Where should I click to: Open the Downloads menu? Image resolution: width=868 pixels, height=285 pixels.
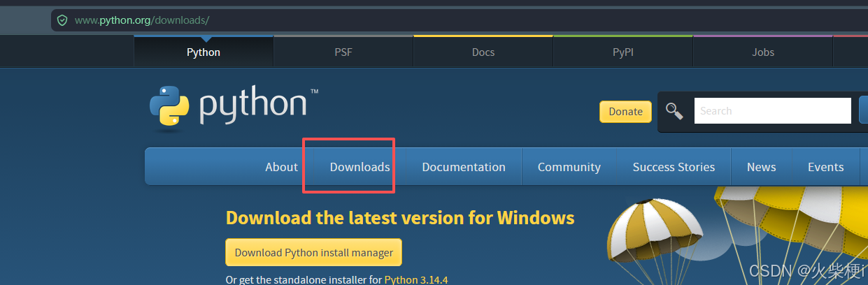click(360, 167)
